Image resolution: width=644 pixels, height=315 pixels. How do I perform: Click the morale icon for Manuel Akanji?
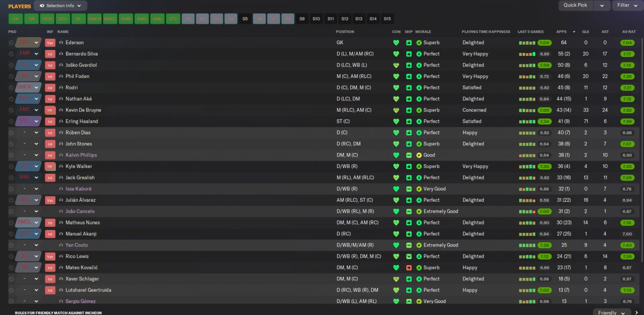(x=419, y=234)
